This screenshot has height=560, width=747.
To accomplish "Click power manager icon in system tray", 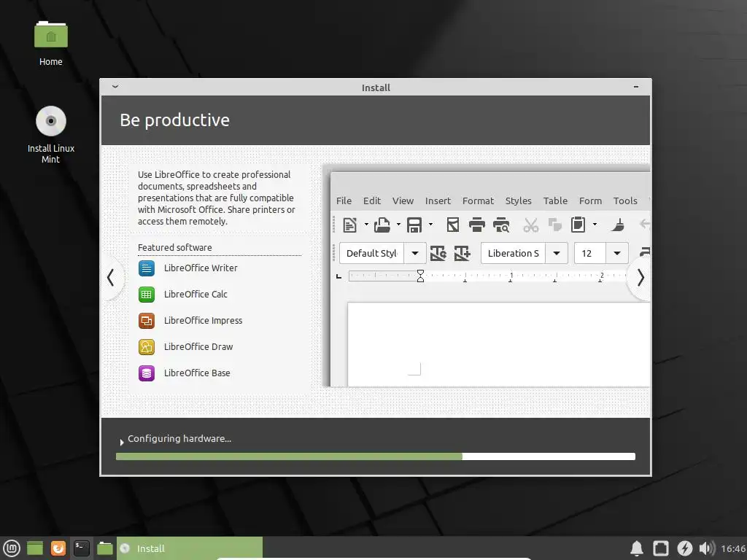I will (684, 548).
